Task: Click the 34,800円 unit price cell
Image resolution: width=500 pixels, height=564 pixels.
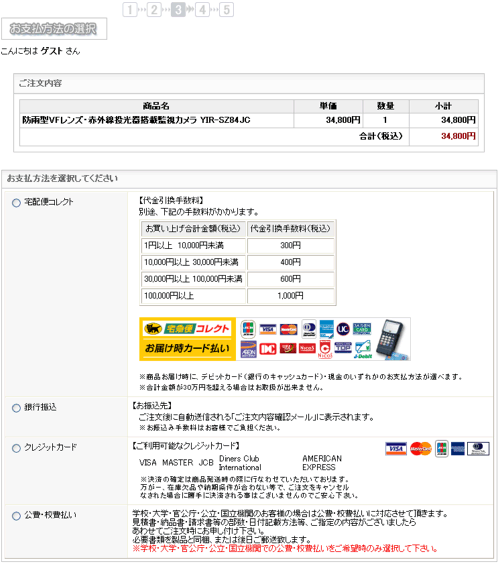Action: 328,120
